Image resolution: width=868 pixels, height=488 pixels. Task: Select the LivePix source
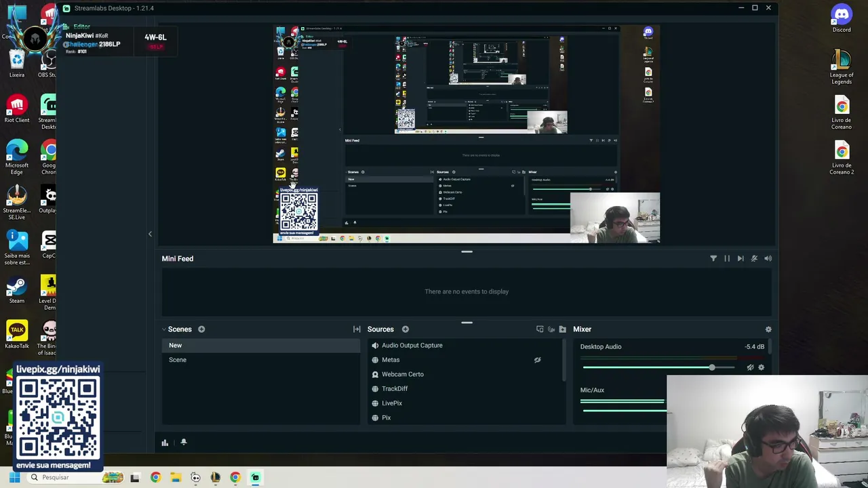coord(465,403)
